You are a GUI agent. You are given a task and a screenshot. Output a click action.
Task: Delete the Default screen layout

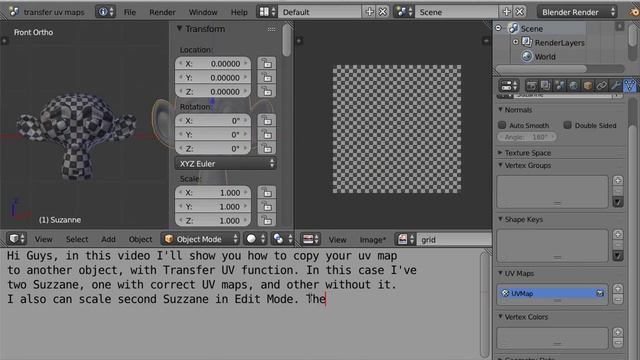(383, 12)
